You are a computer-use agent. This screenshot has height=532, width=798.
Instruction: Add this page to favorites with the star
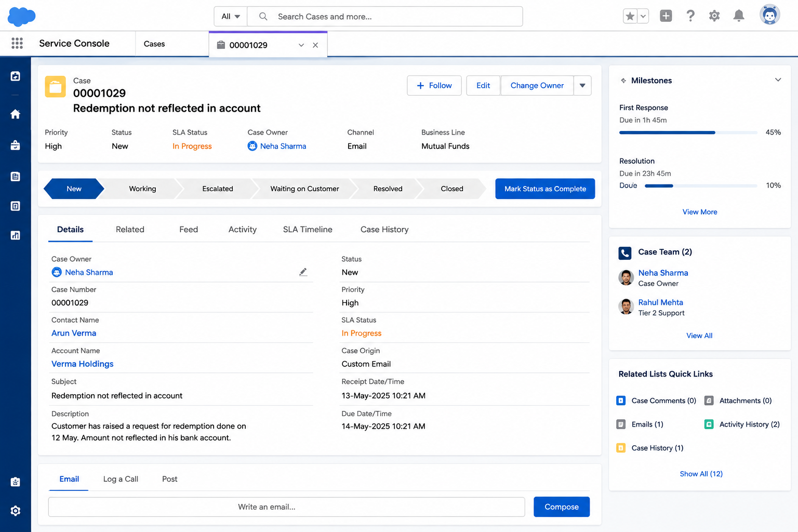(x=630, y=16)
